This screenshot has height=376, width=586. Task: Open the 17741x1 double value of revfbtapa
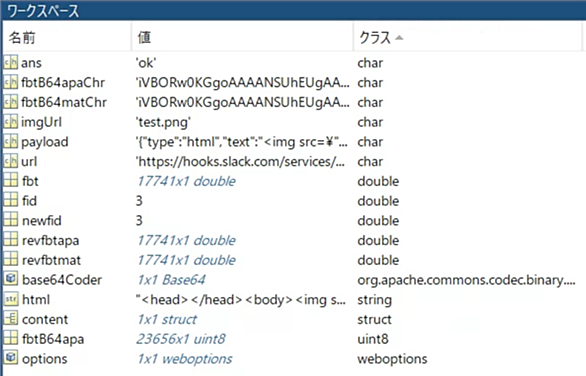click(x=186, y=240)
